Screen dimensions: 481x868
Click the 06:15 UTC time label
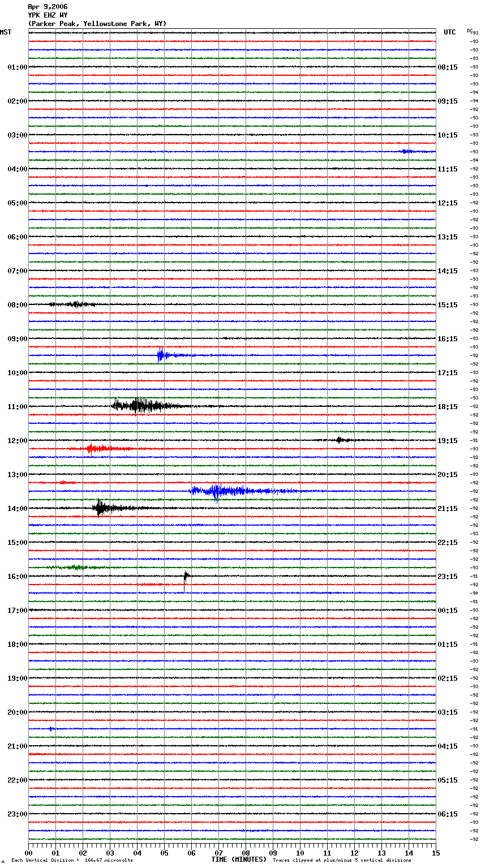tap(448, 814)
